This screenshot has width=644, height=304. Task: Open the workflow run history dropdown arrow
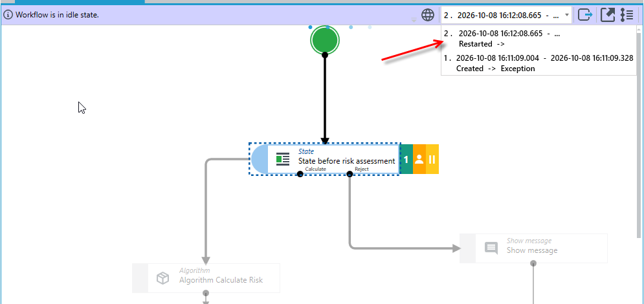tap(567, 15)
